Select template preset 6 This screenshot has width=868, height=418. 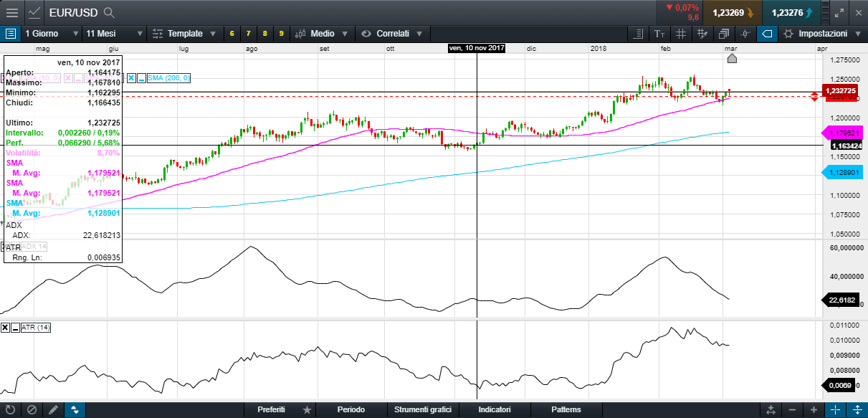(232, 34)
